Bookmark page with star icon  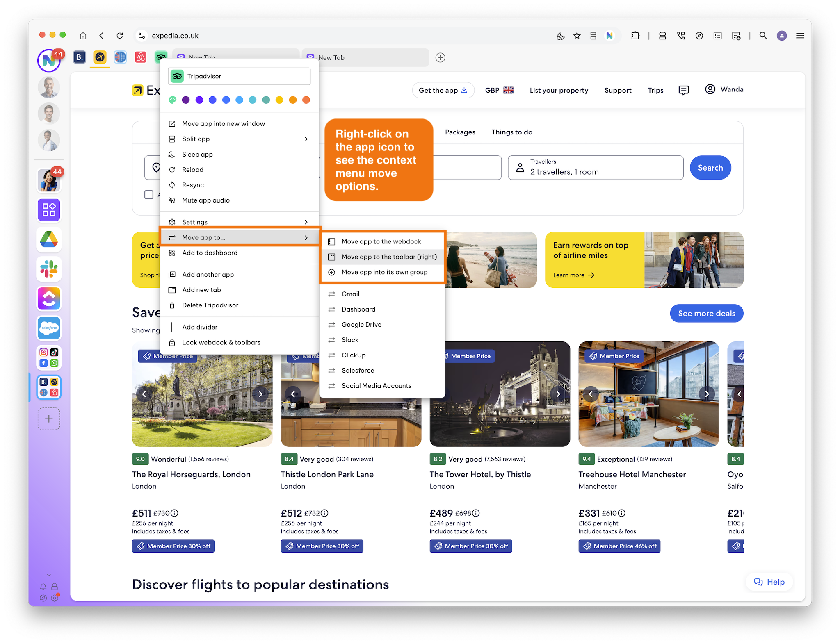coord(577,36)
